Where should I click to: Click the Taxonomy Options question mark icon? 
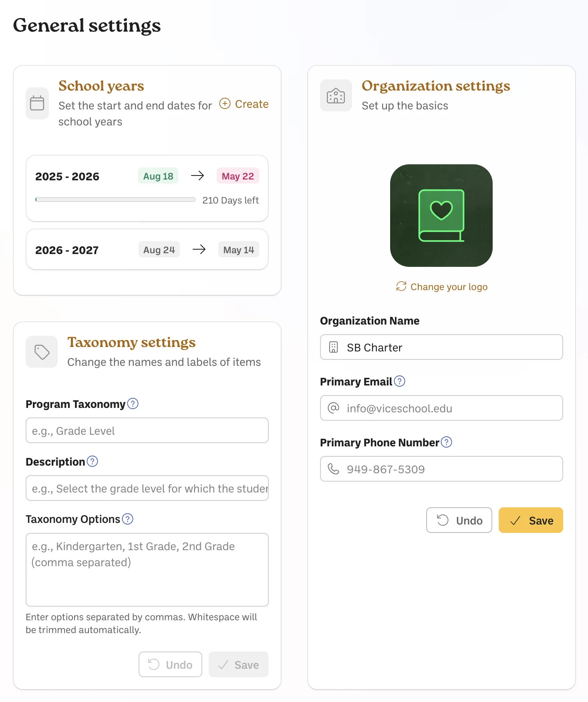click(128, 519)
